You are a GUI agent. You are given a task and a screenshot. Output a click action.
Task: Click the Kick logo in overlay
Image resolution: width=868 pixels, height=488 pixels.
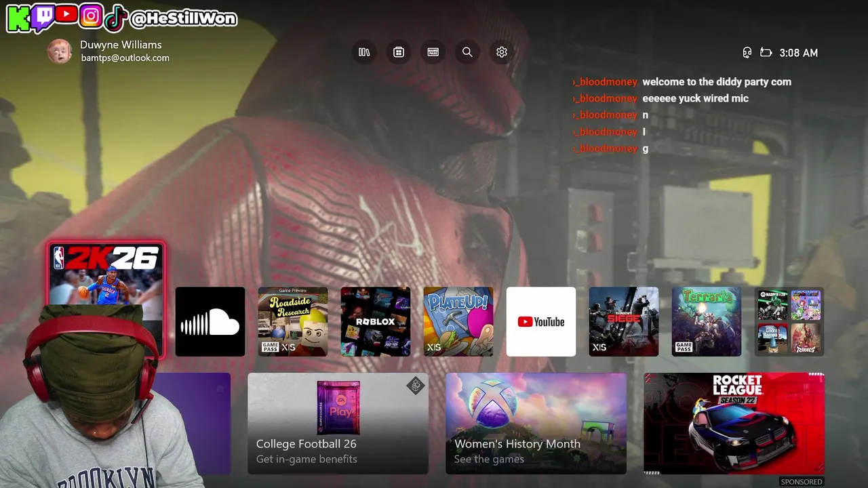(x=18, y=18)
